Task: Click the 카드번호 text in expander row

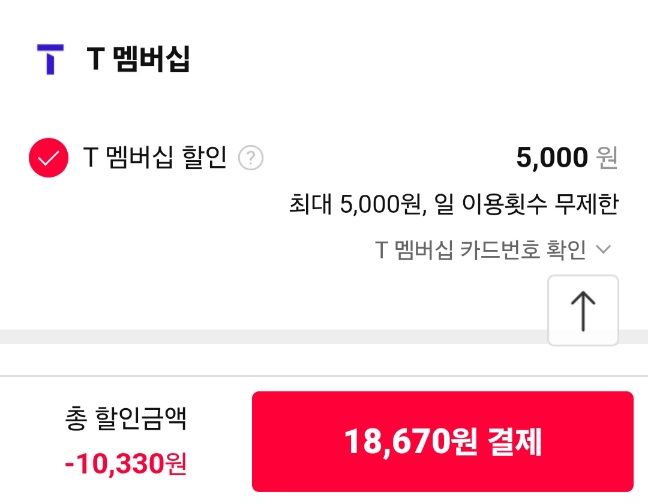Action: (x=500, y=250)
